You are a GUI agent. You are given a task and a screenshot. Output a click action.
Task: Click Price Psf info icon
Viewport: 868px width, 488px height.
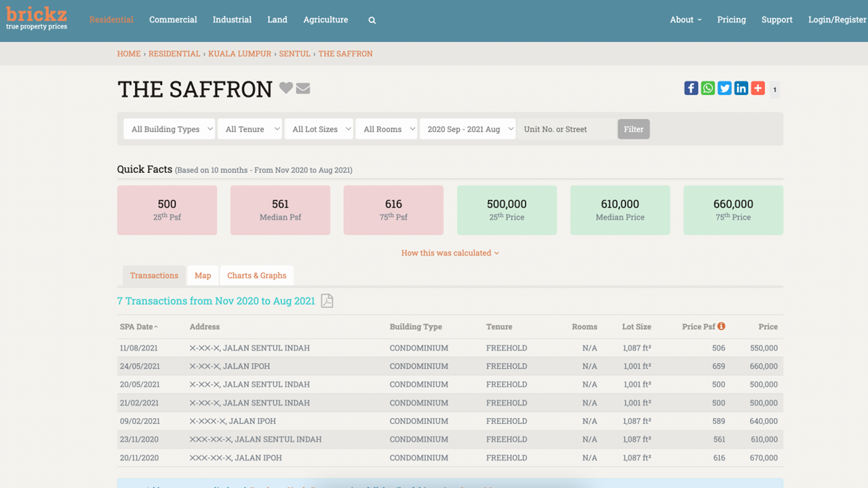tap(722, 326)
